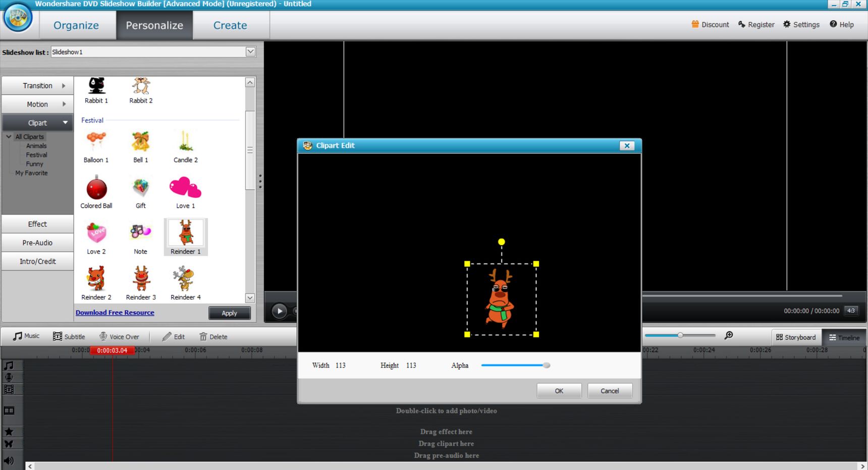Click the clipart butterfly track icon
Viewport: 868px width, 470px height.
(9, 444)
